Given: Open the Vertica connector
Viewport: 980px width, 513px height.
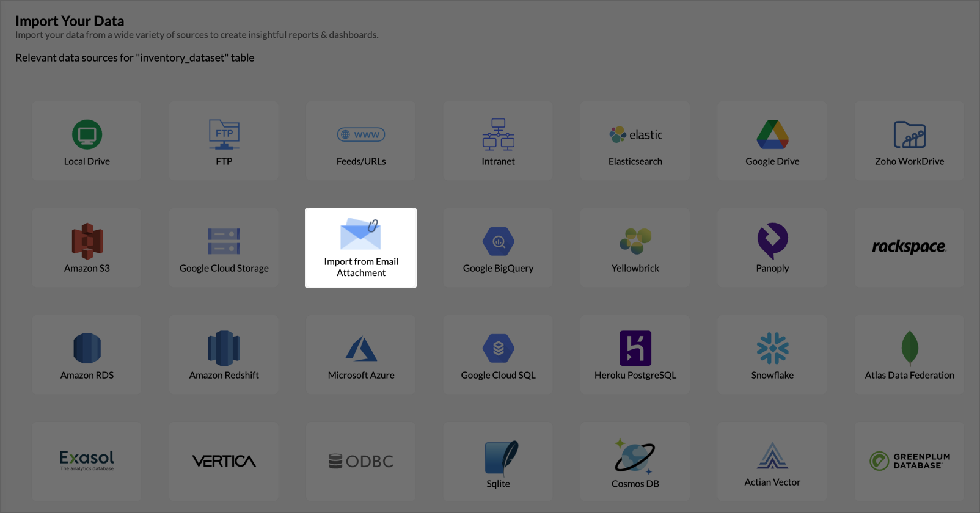Looking at the screenshot, I should [x=224, y=462].
